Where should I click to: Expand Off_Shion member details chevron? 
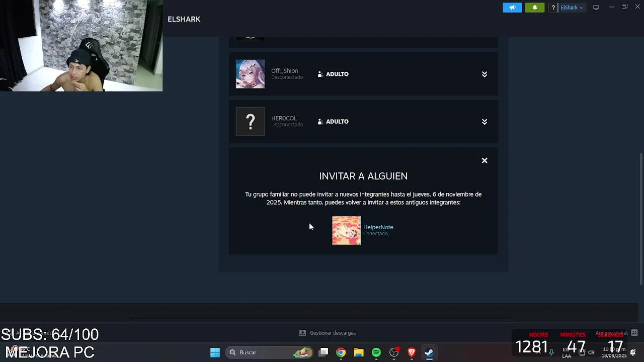point(485,74)
